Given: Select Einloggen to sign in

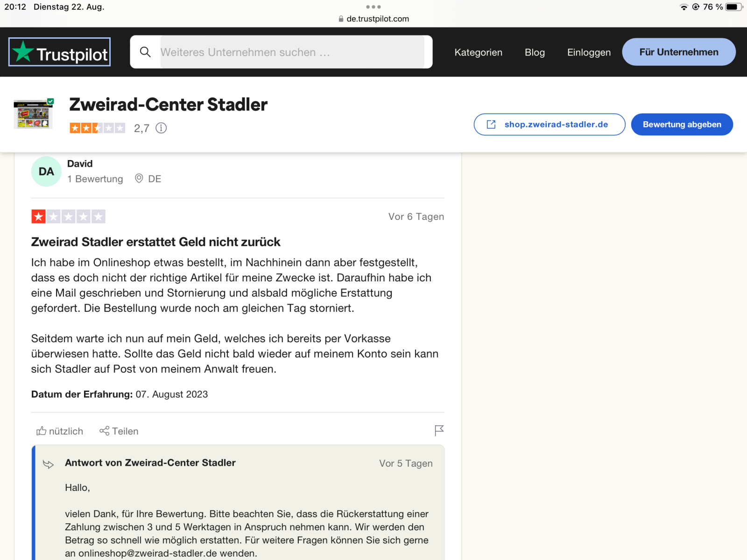Looking at the screenshot, I should coord(589,52).
